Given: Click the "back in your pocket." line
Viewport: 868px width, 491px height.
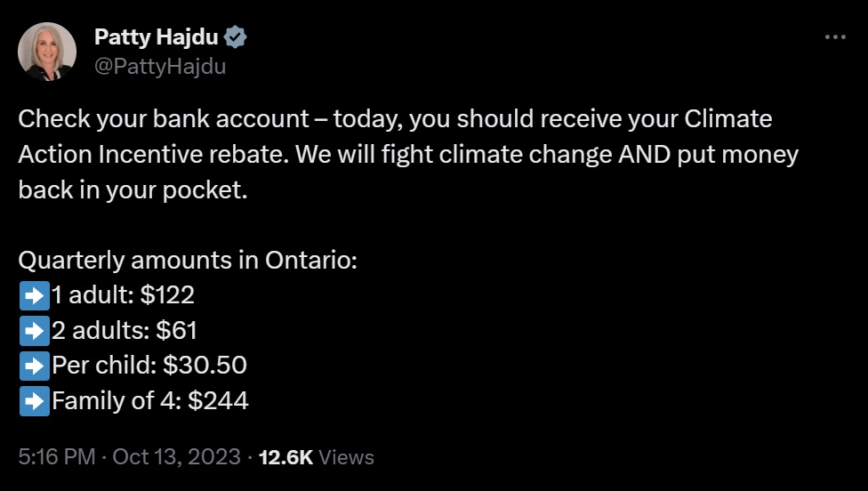Looking at the screenshot, I should (x=132, y=190).
